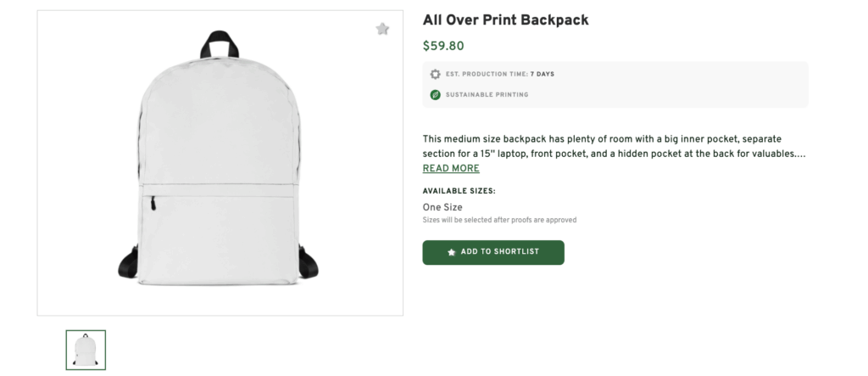Click the backpack description paragraph
The width and height of the screenshot is (868, 376).
pos(612,146)
